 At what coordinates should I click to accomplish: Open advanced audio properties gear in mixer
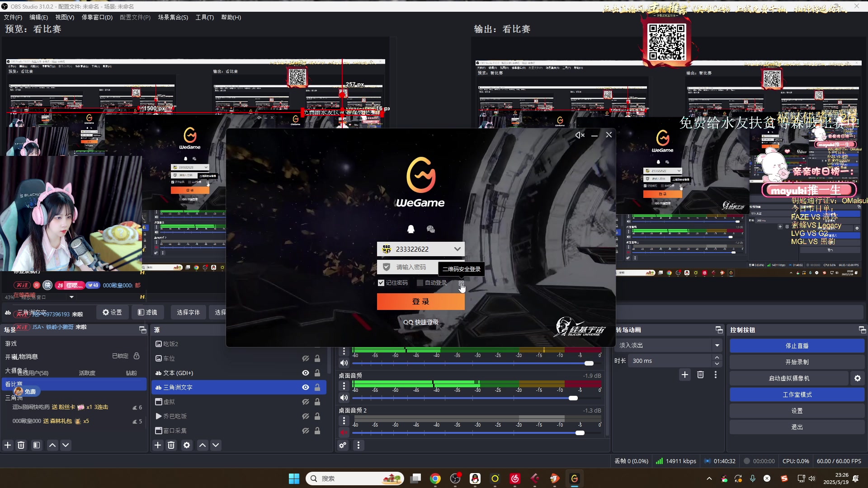pos(343,446)
